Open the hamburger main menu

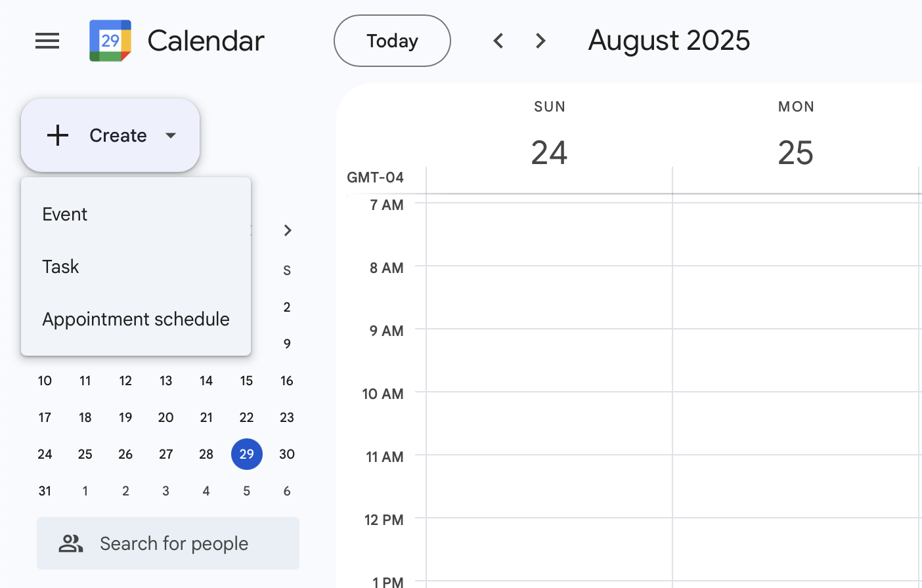pos(47,41)
